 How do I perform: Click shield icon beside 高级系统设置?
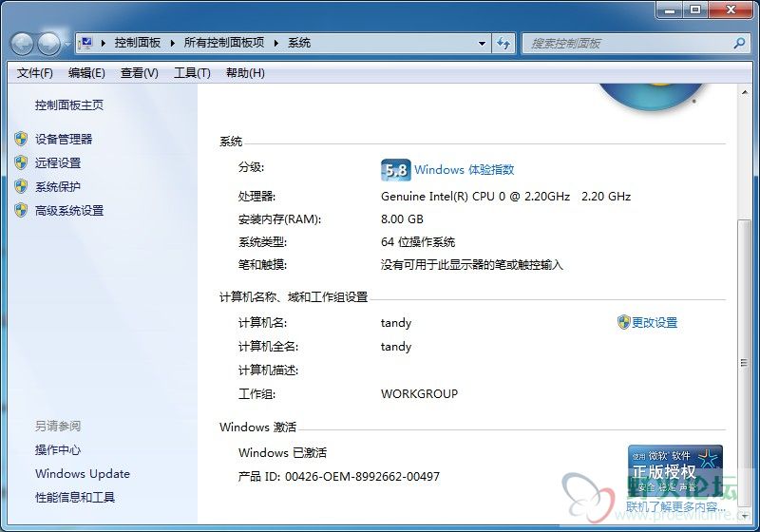(21, 210)
